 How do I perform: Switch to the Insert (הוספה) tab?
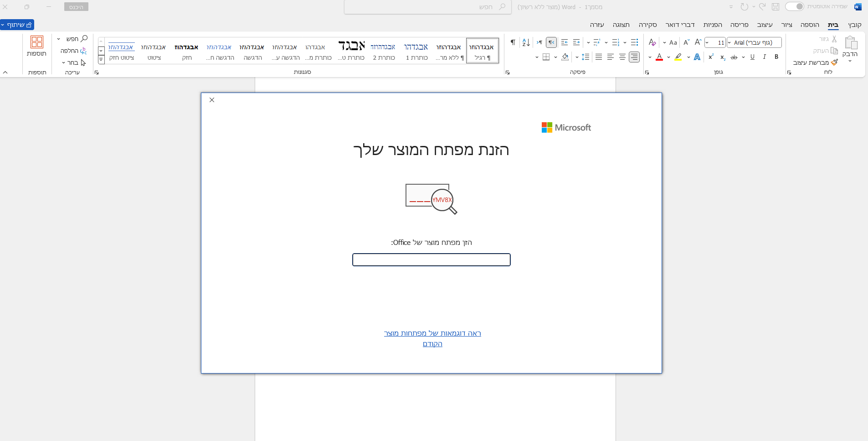coord(810,25)
